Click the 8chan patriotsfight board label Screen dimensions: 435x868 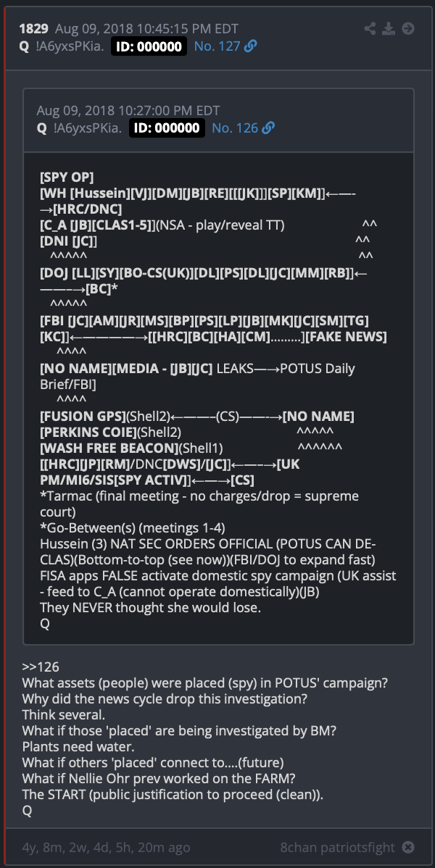point(338,848)
